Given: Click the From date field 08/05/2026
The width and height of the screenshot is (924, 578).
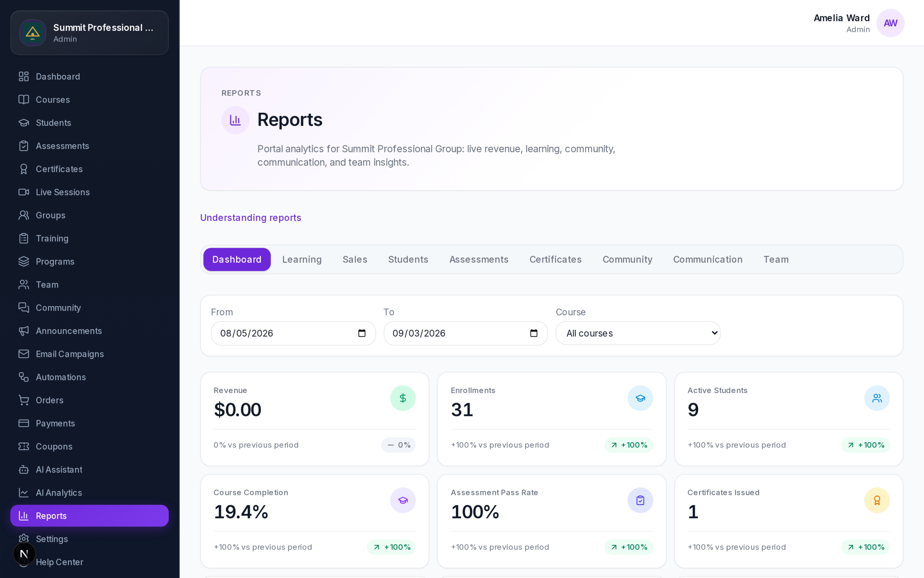Looking at the screenshot, I should click(x=293, y=333).
